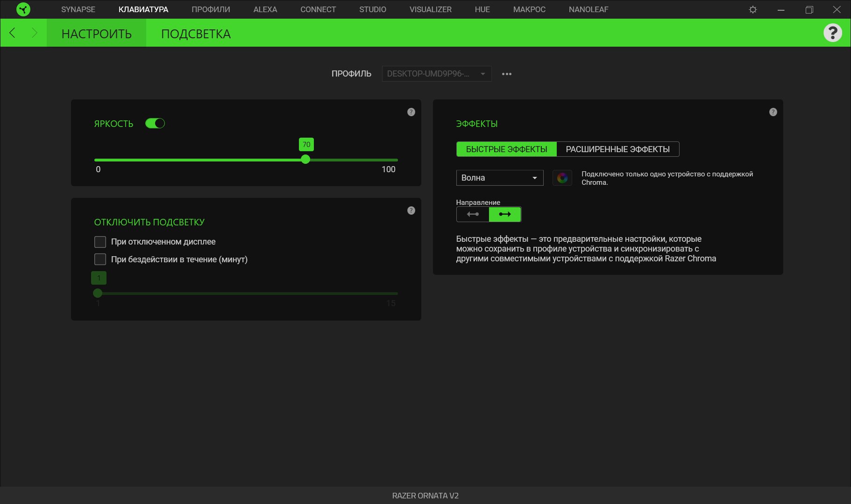The image size is (851, 504).
Task: Open the ПРОФИЛИ tab
Action: (x=211, y=9)
